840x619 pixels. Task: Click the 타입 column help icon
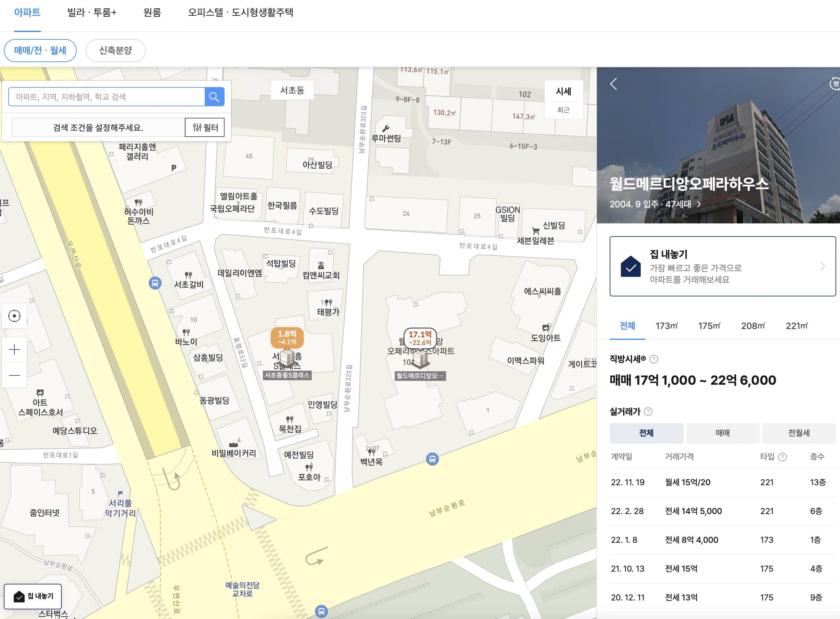pyautogui.click(x=782, y=457)
